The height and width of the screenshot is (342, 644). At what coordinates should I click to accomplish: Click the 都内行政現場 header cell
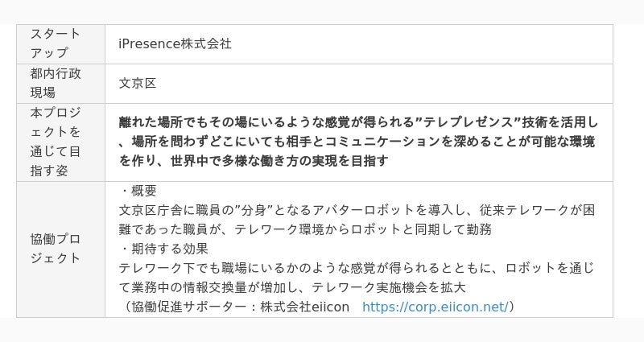point(56,83)
